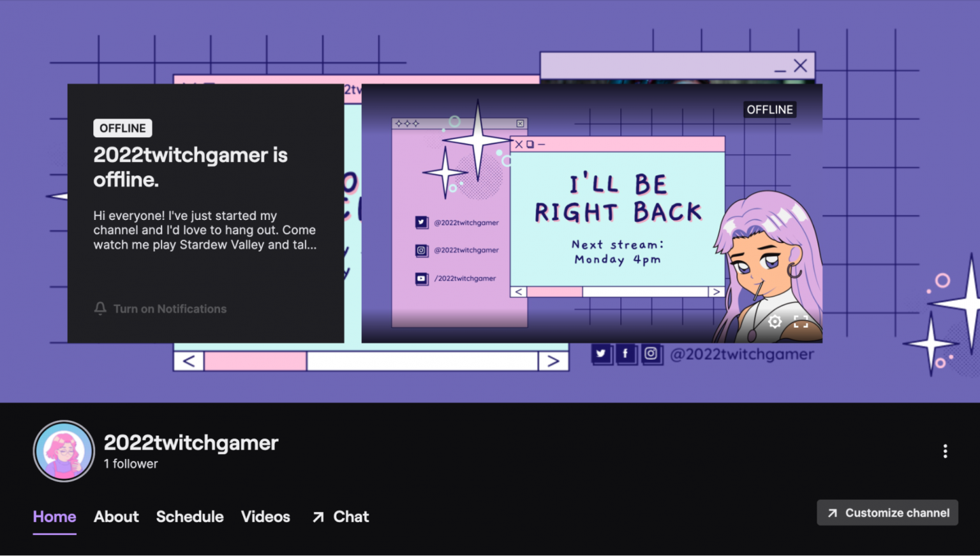Click the Instagram icon in the banner footer
Screen dimensions: 980x556
[x=651, y=354]
